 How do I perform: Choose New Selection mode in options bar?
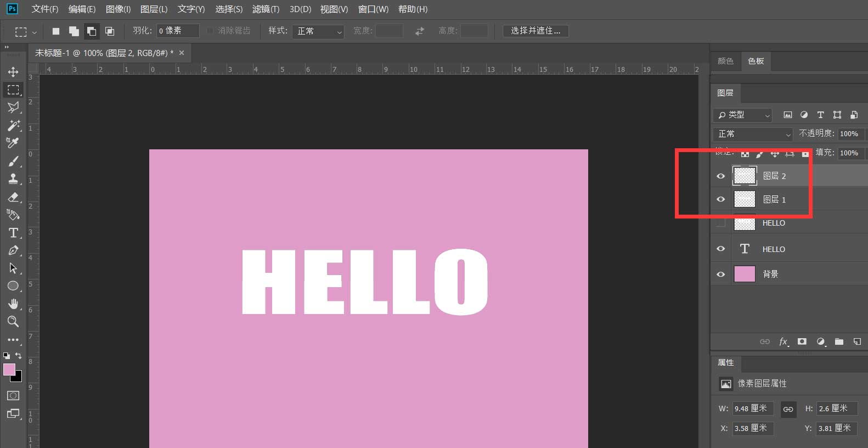[x=56, y=31]
